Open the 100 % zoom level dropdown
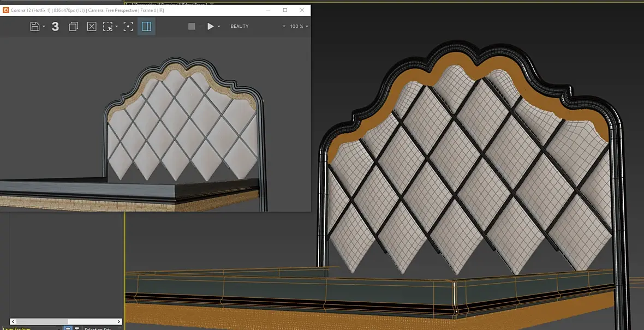 299,26
